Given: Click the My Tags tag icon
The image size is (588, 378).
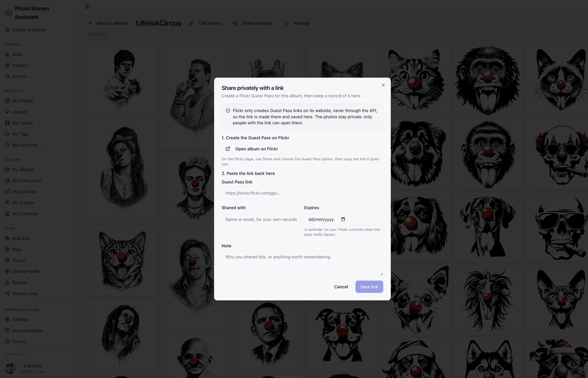Looking at the screenshot, I should click(8, 134).
